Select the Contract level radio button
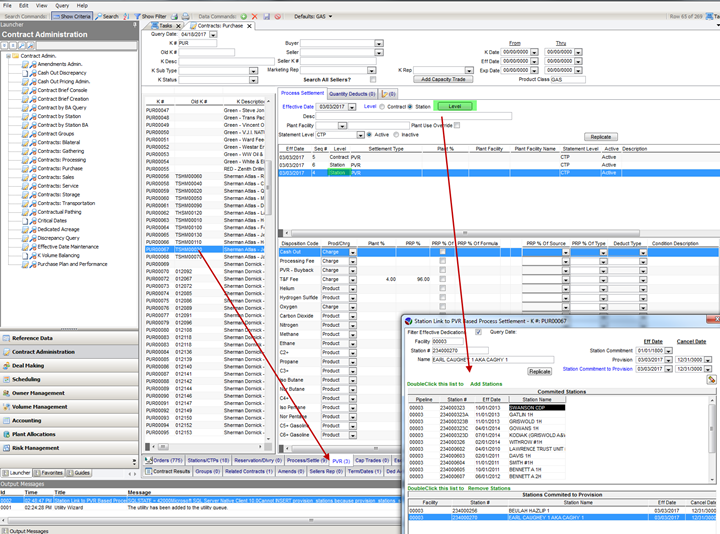Screen dimensions: 720x534 (382, 105)
